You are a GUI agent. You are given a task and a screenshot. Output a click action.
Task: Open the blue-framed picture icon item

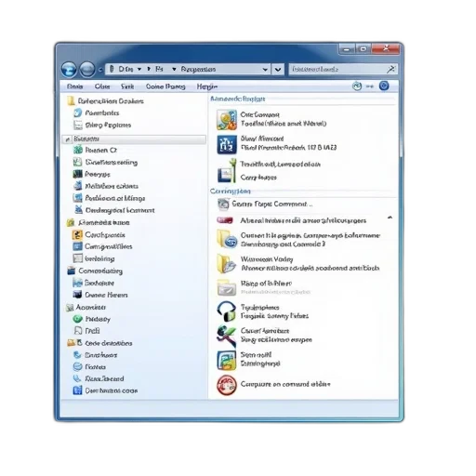click(x=227, y=360)
